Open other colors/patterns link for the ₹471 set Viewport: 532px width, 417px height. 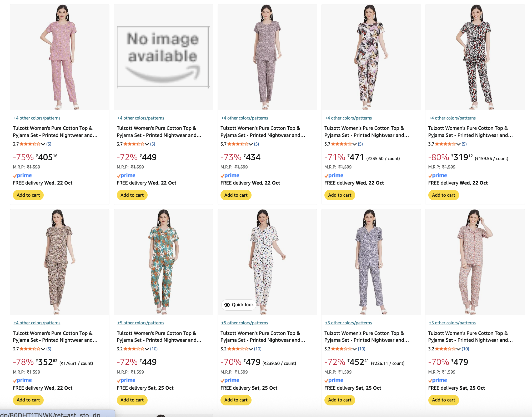click(348, 118)
